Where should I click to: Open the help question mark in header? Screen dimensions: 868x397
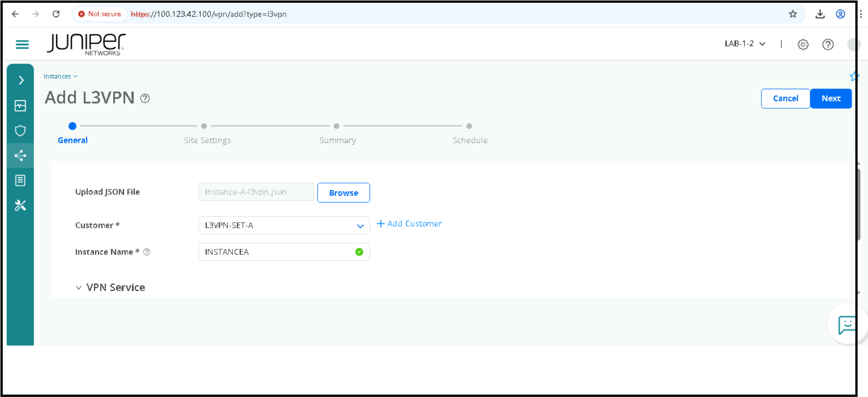828,44
